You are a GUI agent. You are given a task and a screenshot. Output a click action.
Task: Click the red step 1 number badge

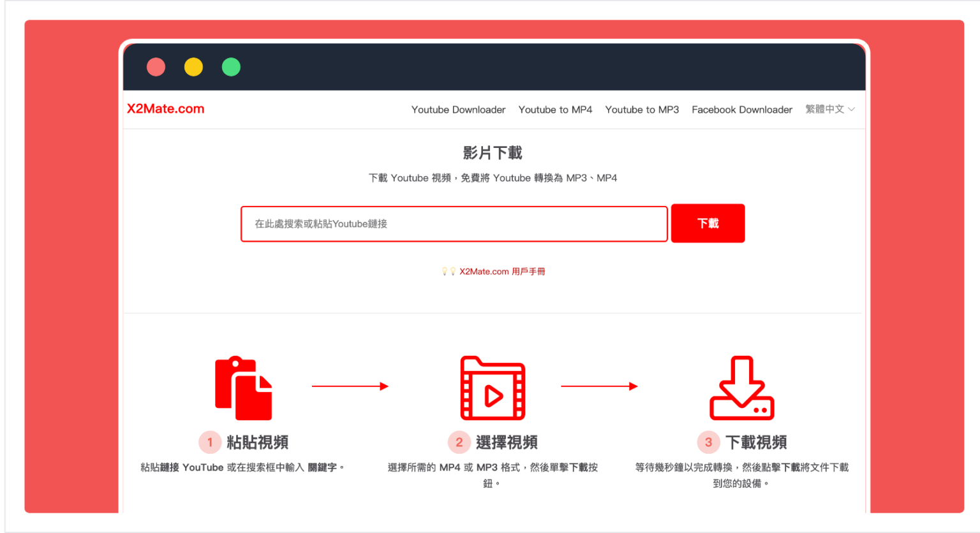pyautogui.click(x=210, y=442)
